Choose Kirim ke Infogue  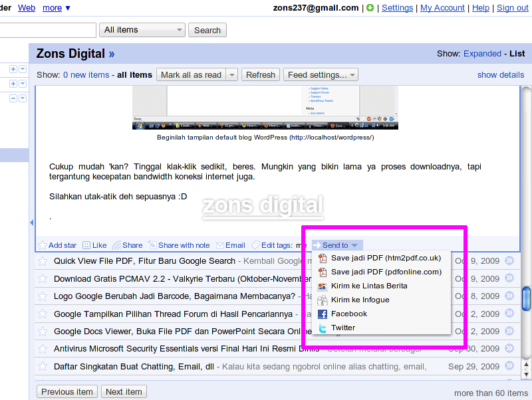[x=381, y=300]
